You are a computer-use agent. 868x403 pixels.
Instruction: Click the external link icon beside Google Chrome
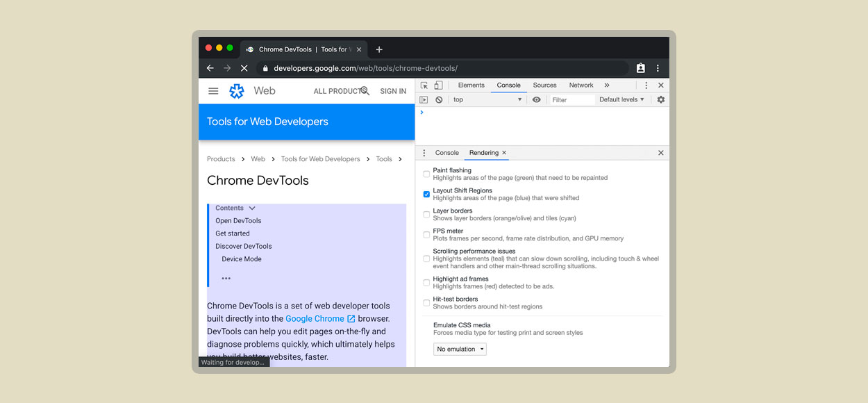point(351,319)
